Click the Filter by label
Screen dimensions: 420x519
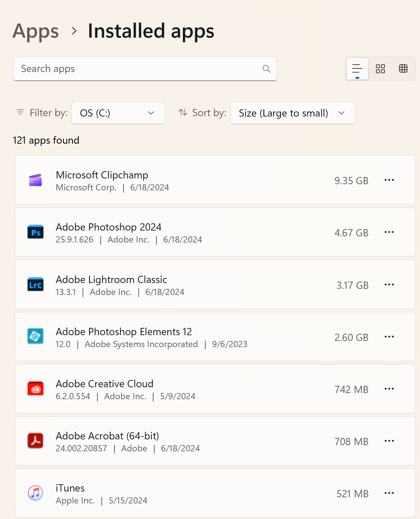click(49, 113)
